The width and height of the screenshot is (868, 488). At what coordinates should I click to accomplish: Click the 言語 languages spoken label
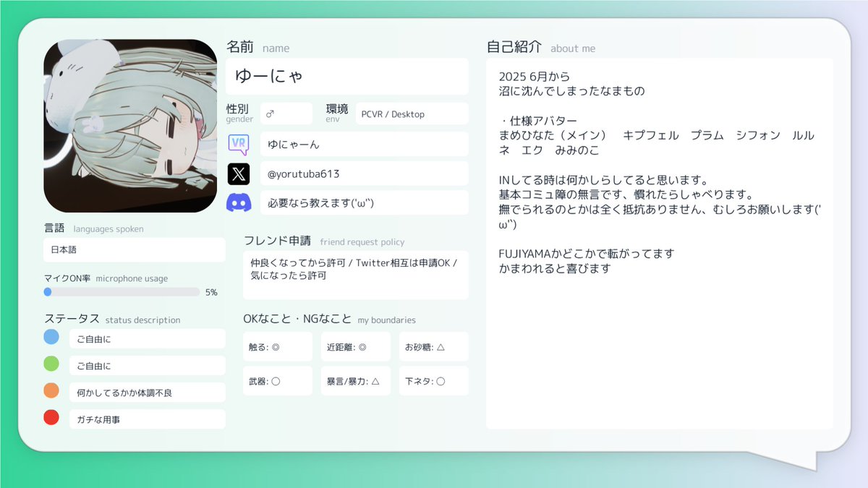click(93, 228)
